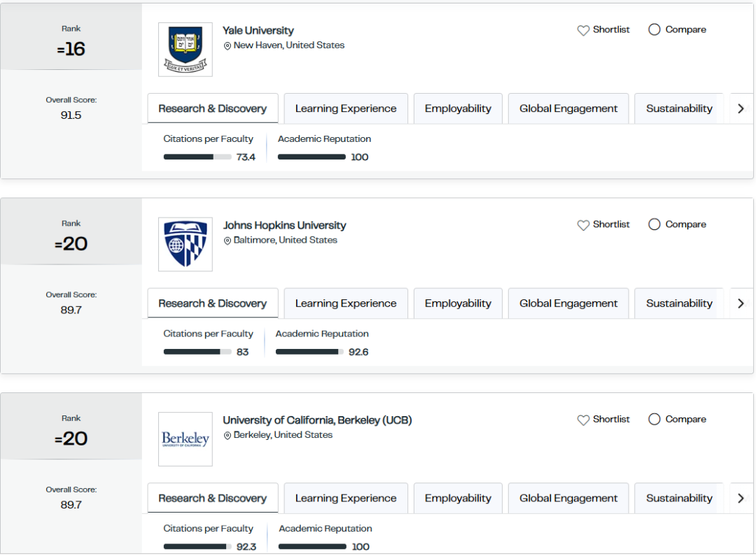
Task: Click the Shortlist label for Johns Hopkins
Action: click(611, 224)
